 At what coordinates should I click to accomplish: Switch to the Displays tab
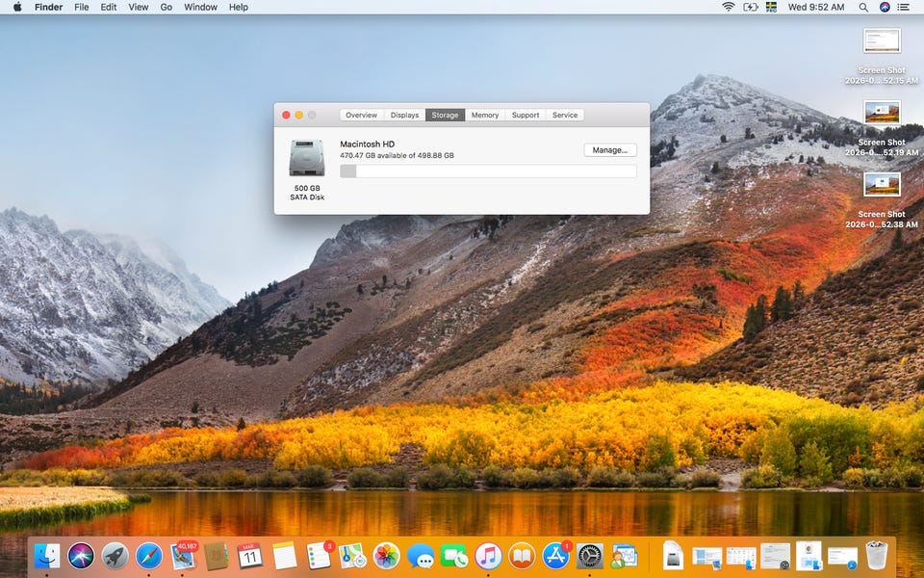[404, 115]
